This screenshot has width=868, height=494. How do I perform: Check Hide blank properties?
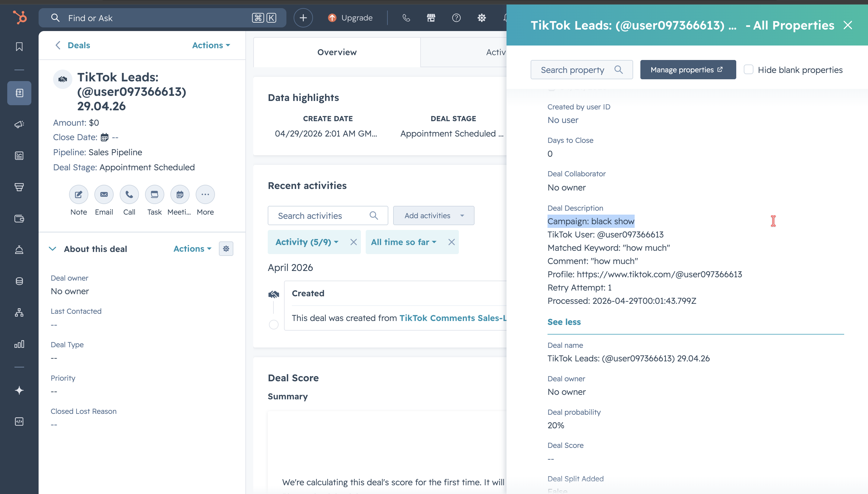pyautogui.click(x=748, y=70)
